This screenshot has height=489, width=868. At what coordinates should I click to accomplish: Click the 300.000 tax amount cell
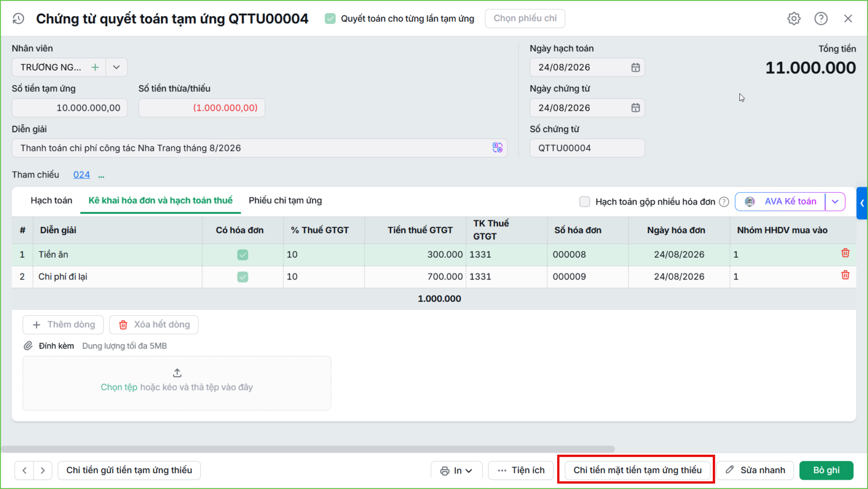[416, 255]
